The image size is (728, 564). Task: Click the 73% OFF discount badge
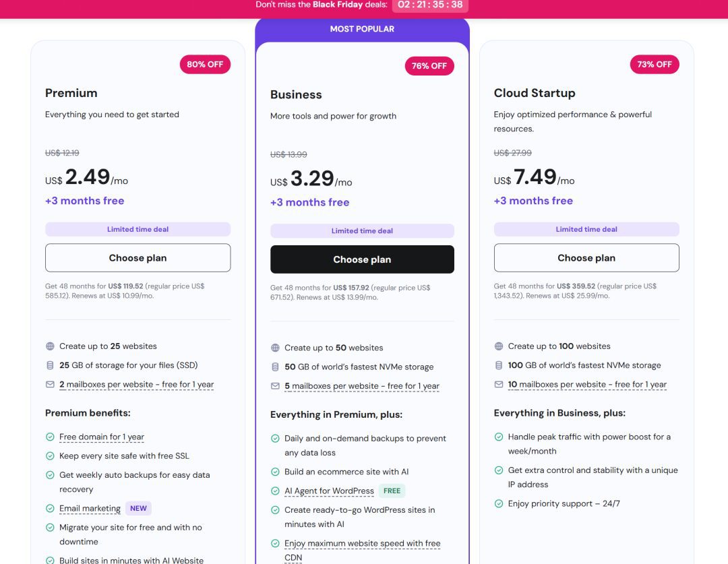click(654, 65)
